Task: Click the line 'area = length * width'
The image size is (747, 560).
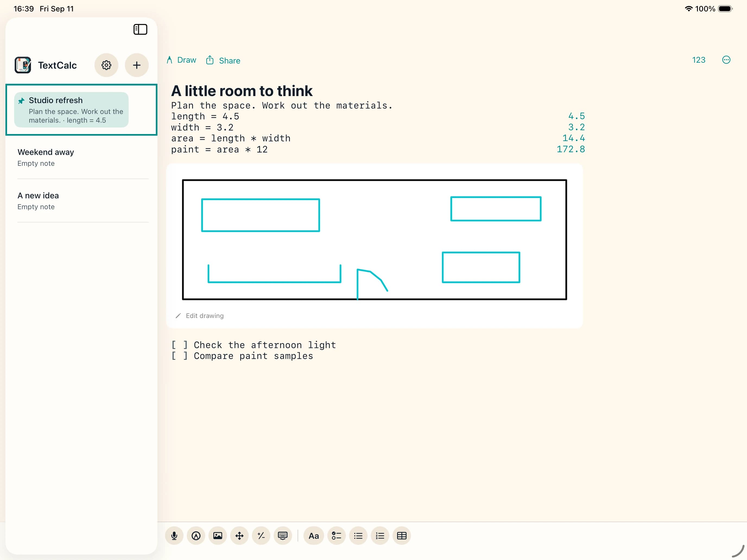Action: click(231, 138)
